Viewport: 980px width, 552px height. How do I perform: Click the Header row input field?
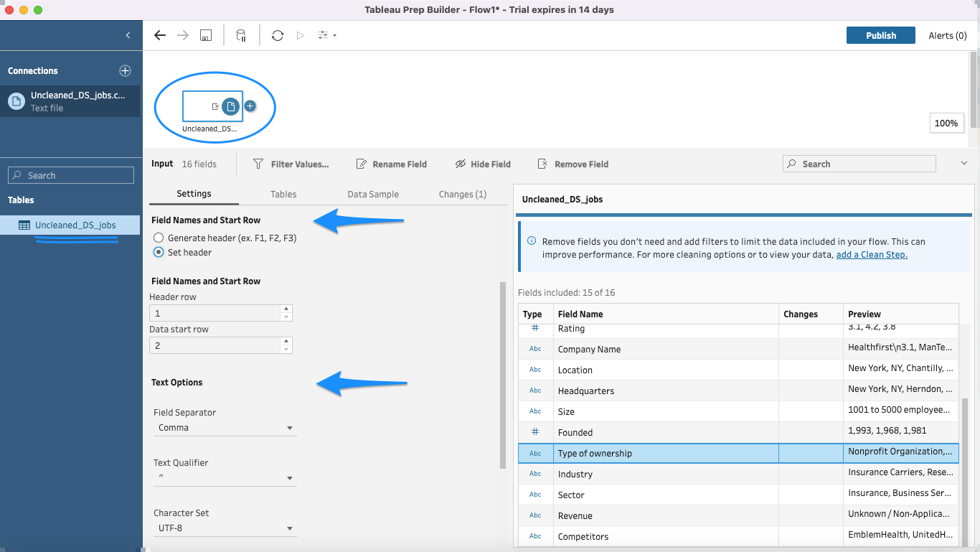tap(215, 313)
